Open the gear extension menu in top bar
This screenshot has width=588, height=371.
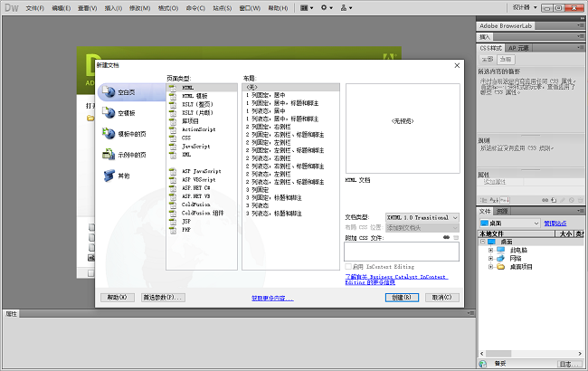point(329,7)
